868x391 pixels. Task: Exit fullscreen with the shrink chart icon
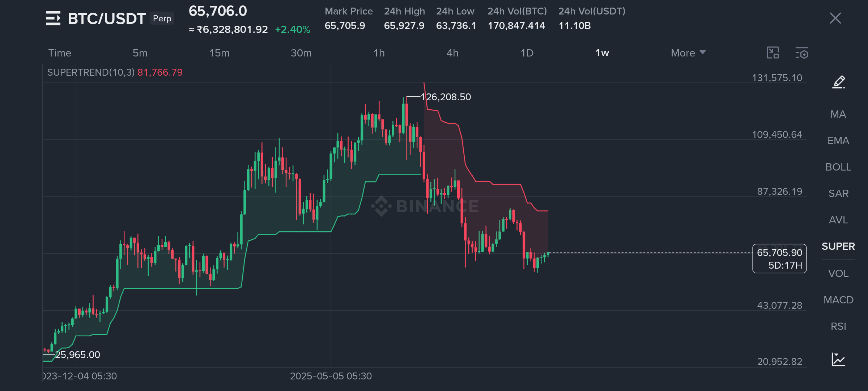773,53
